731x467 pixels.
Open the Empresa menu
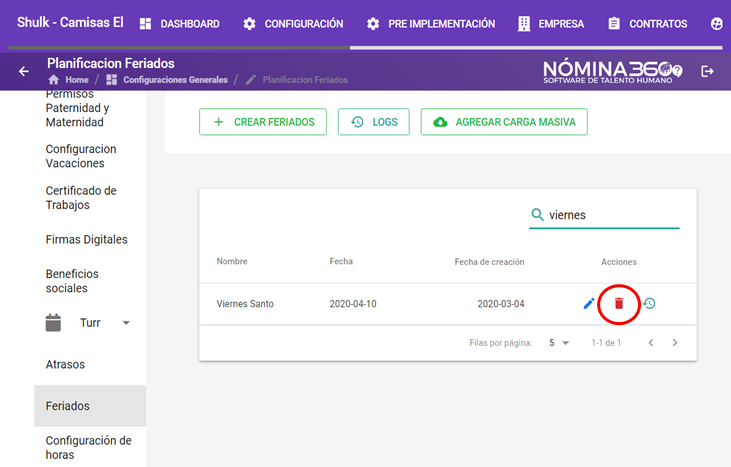551,24
